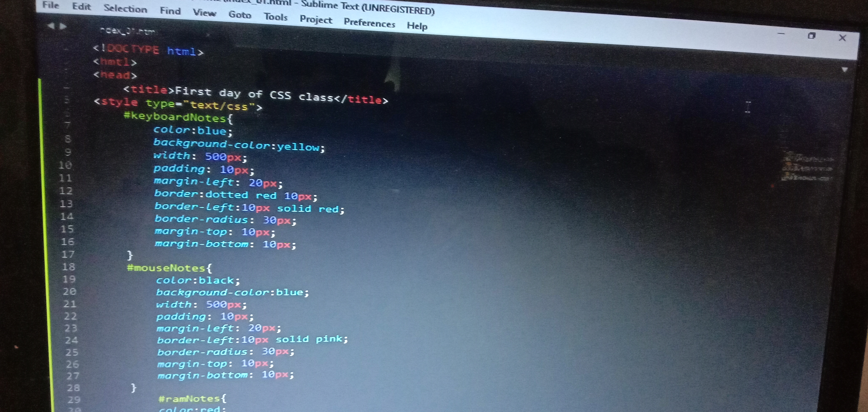Click the left tab navigation arrow
868x412 pixels.
pos(50,26)
